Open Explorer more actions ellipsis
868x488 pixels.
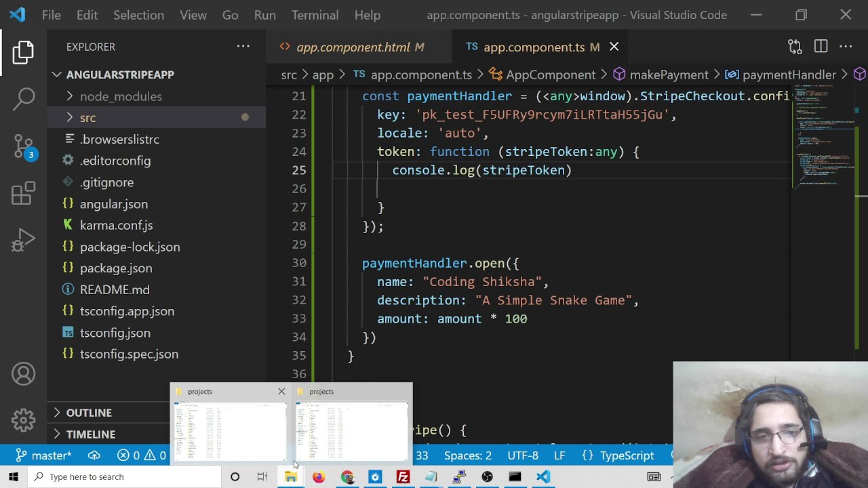[x=243, y=47]
